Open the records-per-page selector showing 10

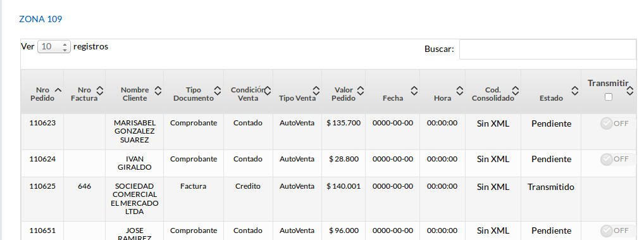tap(54, 46)
